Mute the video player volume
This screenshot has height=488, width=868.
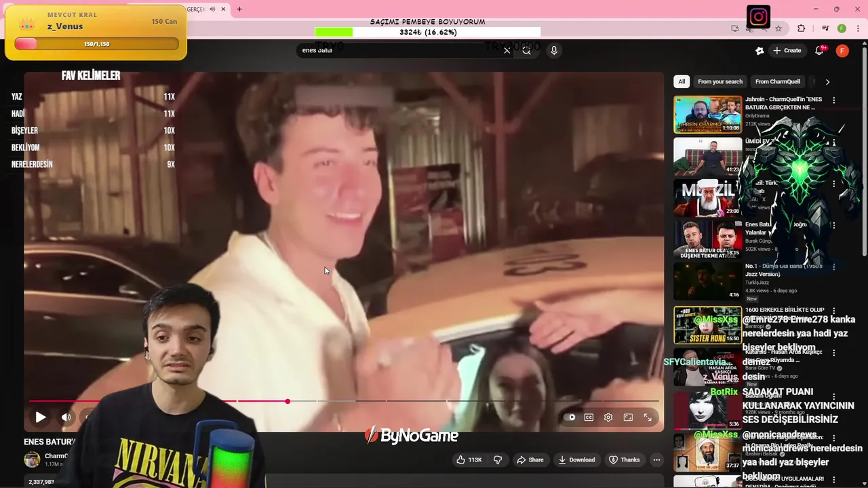[x=66, y=417]
